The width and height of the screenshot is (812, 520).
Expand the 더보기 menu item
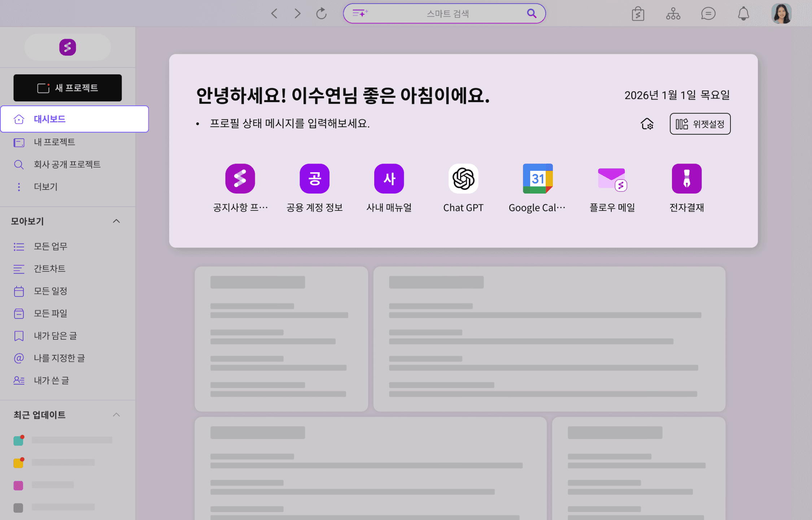[45, 187]
